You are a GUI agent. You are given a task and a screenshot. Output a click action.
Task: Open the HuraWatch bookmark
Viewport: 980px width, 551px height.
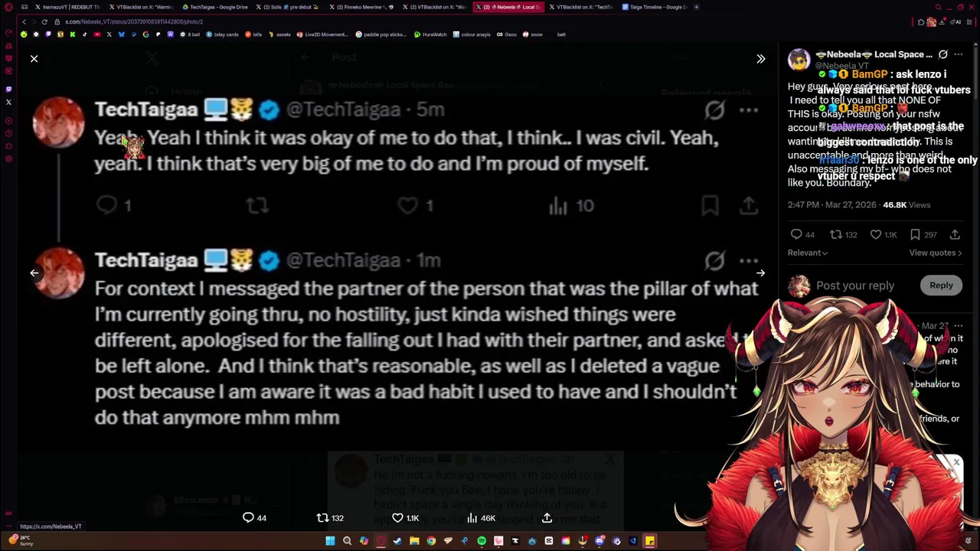(430, 34)
